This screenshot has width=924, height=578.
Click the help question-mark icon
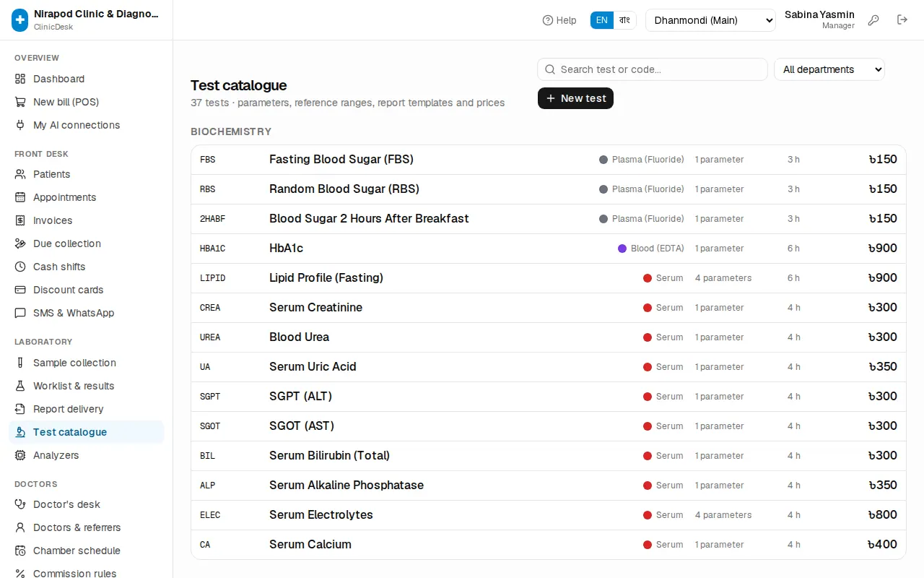548,20
